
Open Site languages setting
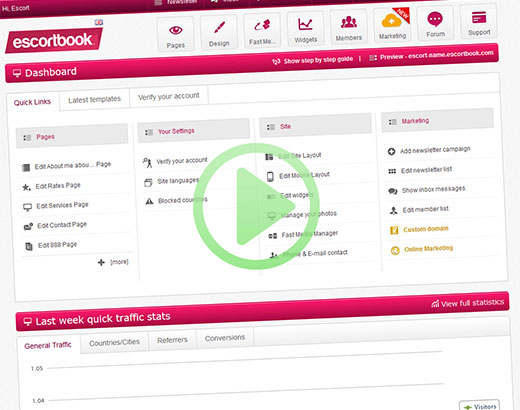pyautogui.click(x=178, y=181)
